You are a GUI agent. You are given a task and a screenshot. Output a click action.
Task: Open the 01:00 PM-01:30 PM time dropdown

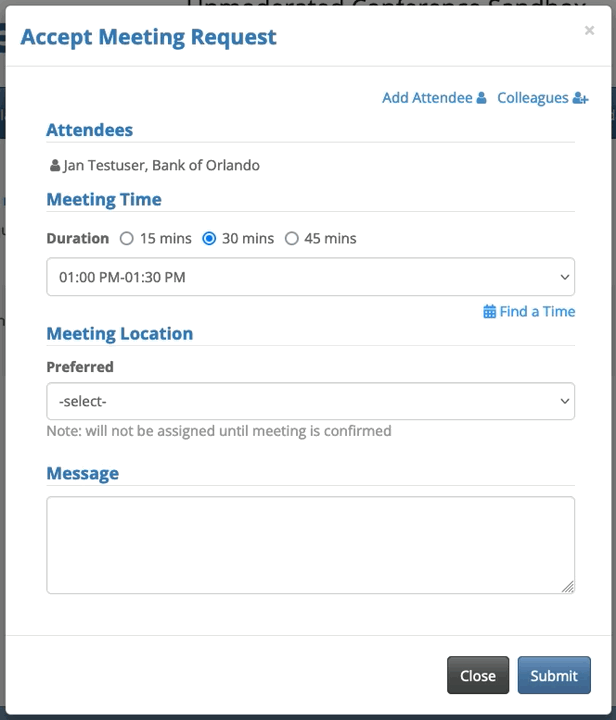[x=310, y=277]
